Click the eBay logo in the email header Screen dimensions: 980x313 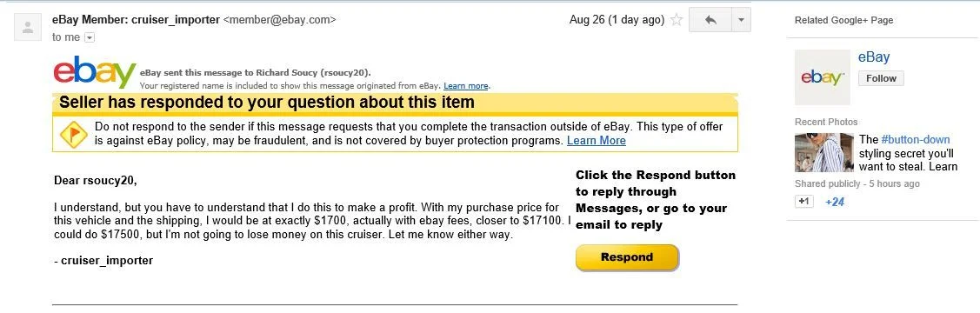(95, 72)
